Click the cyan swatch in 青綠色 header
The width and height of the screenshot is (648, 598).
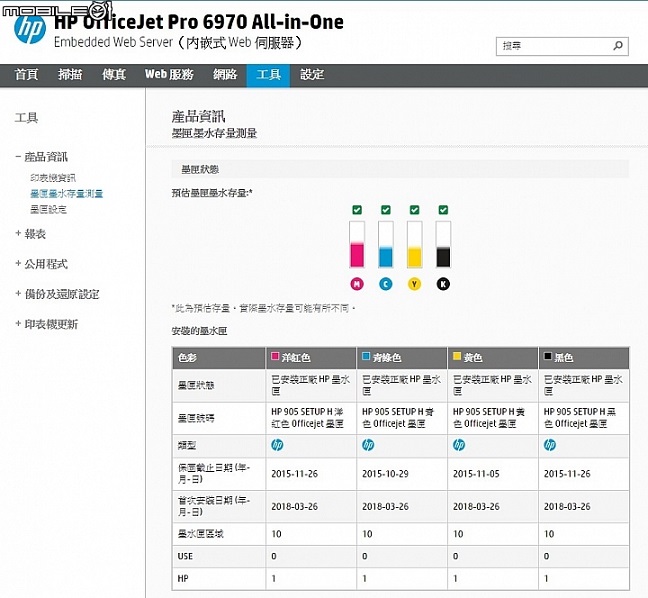pos(366,356)
